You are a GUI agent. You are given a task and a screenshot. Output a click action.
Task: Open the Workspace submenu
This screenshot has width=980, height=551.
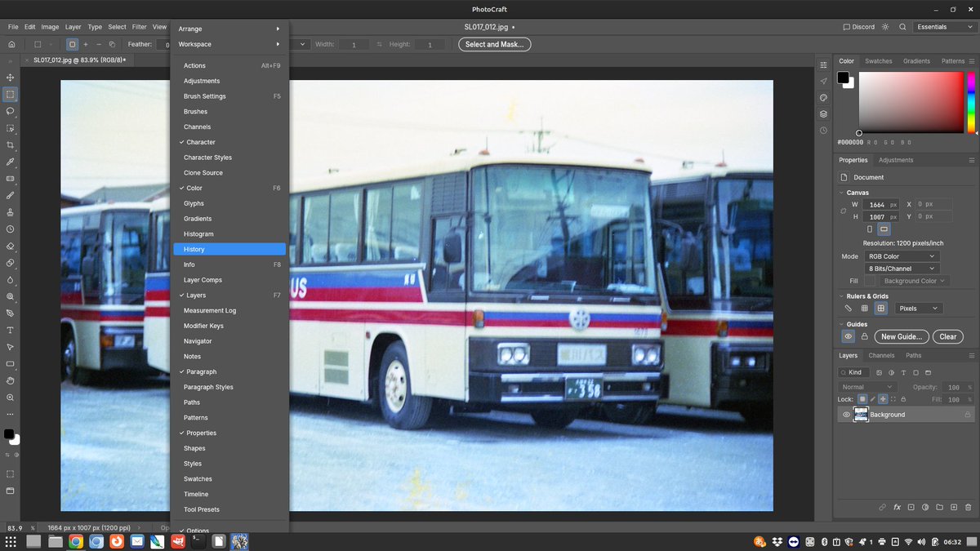click(229, 44)
